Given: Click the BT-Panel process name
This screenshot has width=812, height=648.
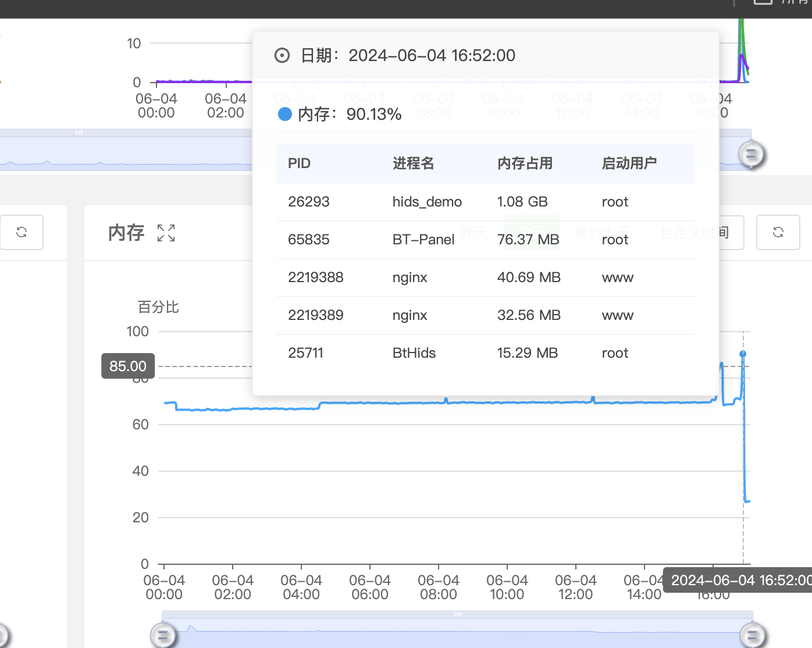Looking at the screenshot, I should pos(423,240).
